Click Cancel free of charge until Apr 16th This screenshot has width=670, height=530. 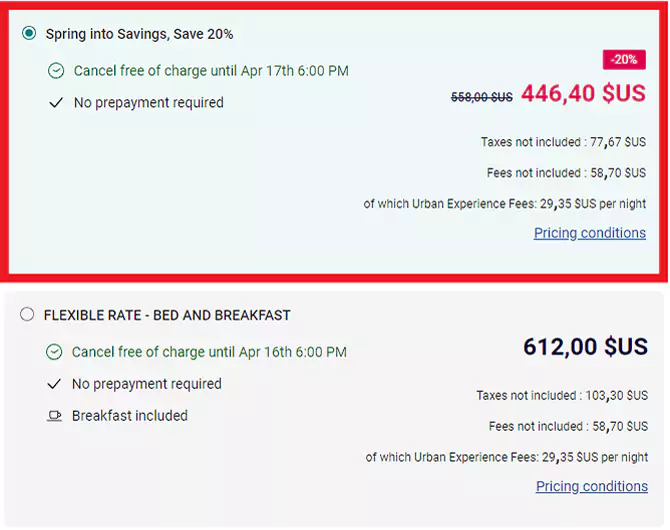pyautogui.click(x=209, y=352)
